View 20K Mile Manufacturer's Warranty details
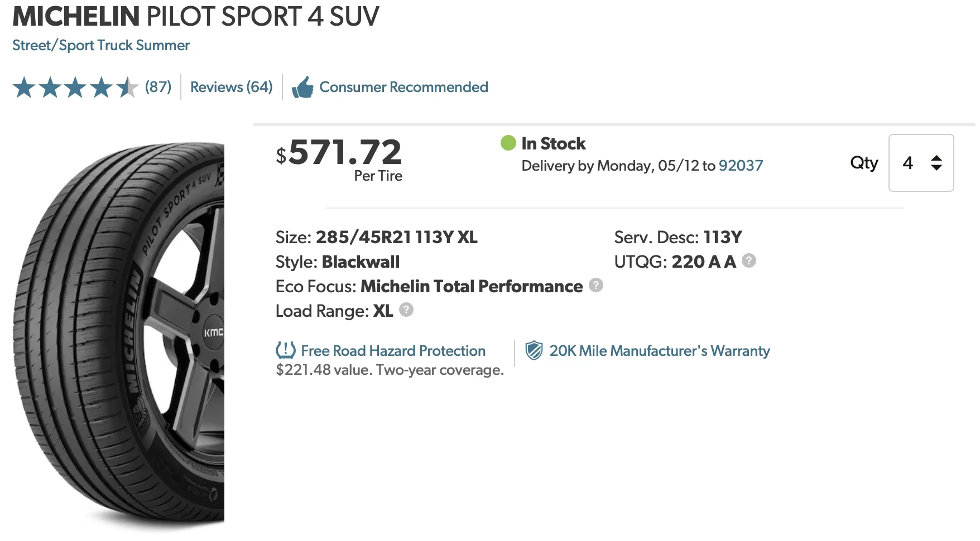 tap(660, 351)
